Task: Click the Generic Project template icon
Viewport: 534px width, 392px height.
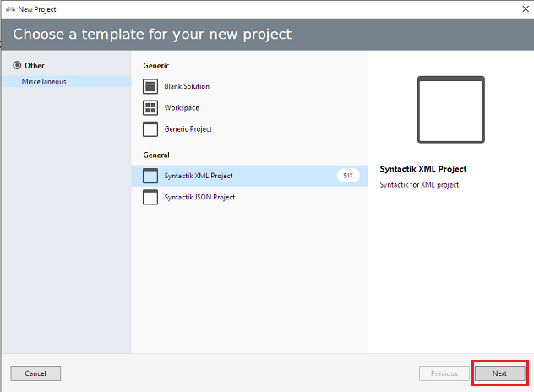Action: click(150, 129)
